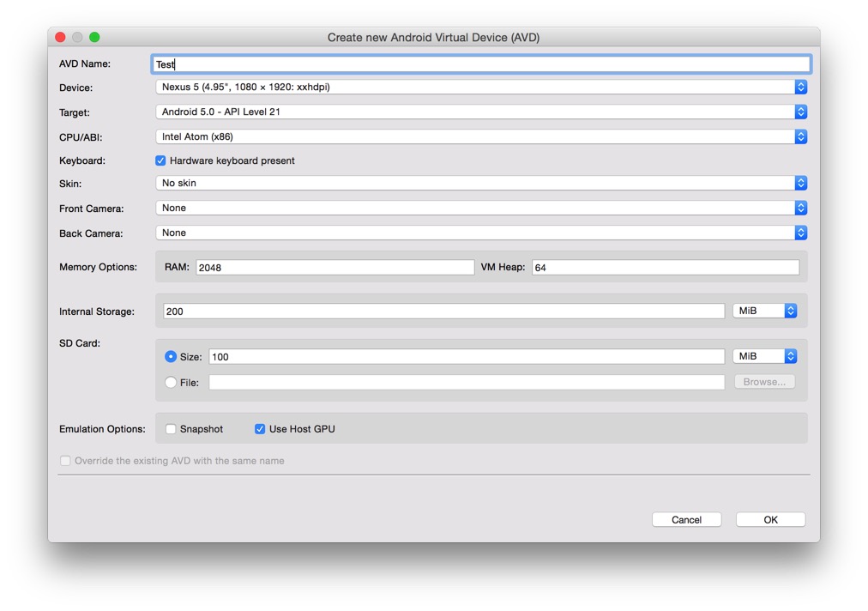
Task: Open the CPU/ABI dropdown showing Intel Atom
Action: 480,136
